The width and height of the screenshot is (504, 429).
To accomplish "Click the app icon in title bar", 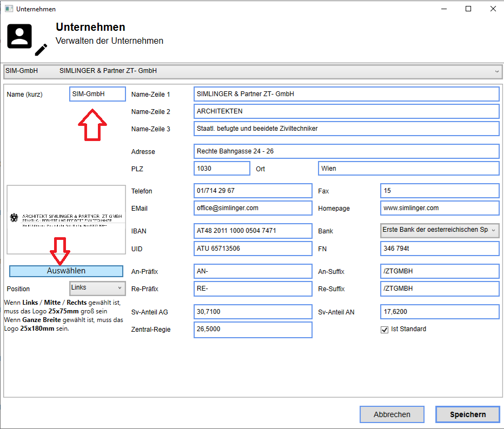I will point(9,9).
